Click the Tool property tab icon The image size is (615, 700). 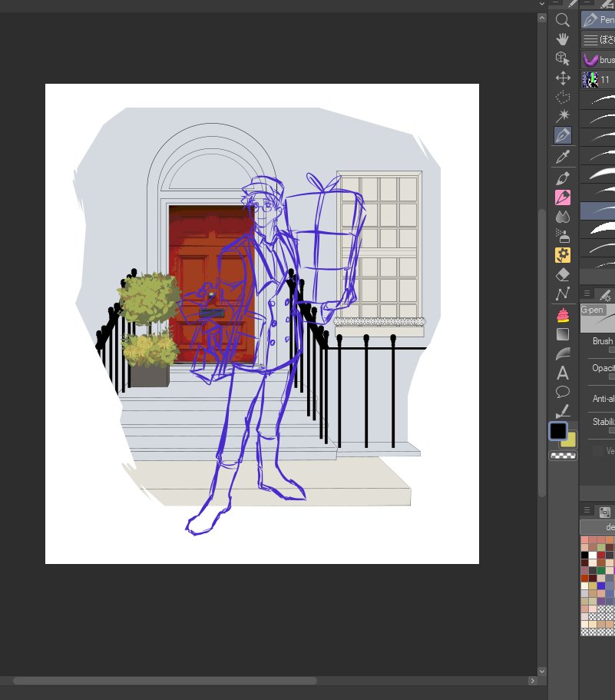[605, 294]
